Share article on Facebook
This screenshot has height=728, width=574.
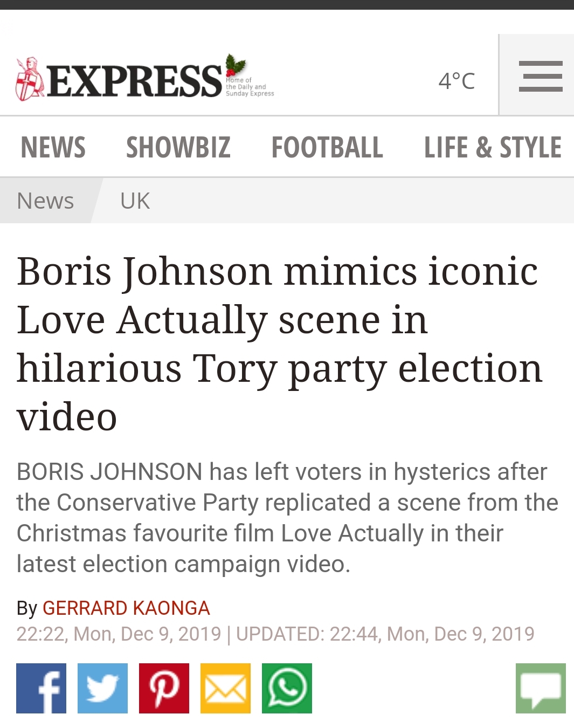[42, 688]
